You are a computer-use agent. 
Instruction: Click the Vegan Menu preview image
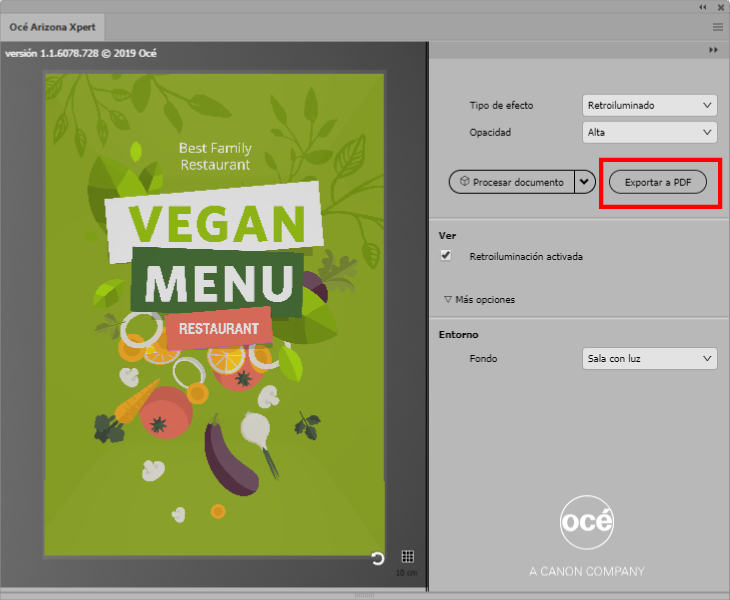pyautogui.click(x=215, y=314)
